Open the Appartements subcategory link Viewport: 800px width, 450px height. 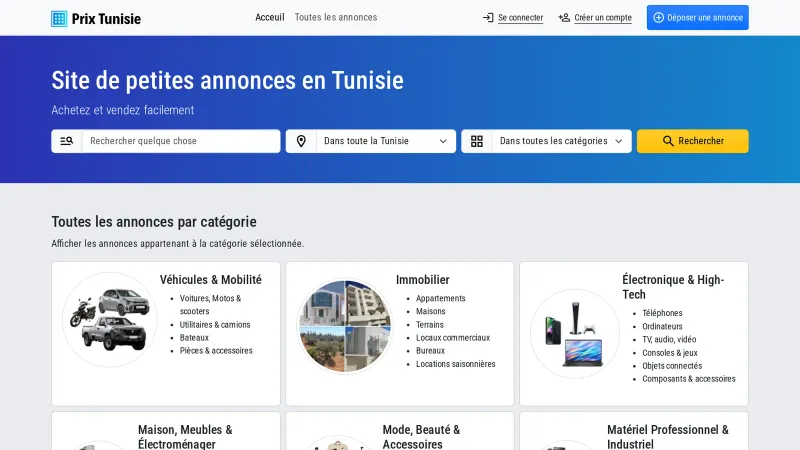441,299
